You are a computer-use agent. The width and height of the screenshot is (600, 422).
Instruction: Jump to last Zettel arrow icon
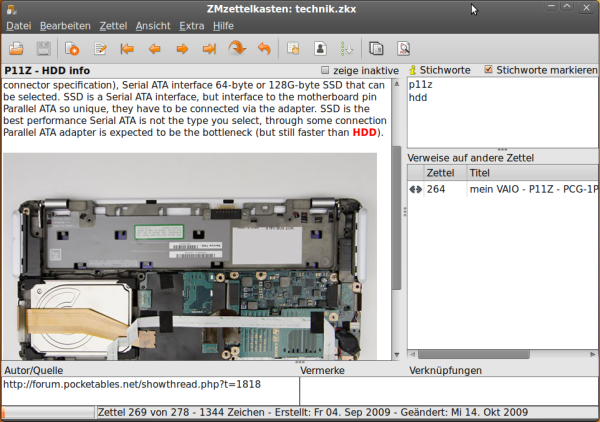(209, 49)
